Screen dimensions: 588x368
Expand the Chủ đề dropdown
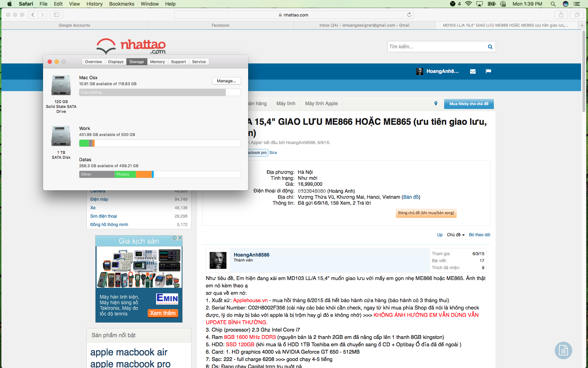click(x=455, y=235)
